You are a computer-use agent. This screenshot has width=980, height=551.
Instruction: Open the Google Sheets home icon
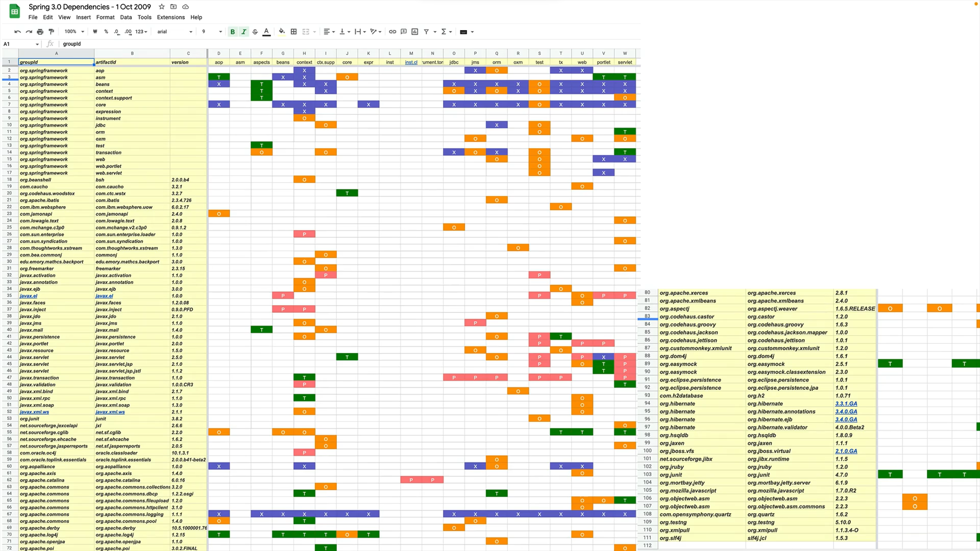click(x=15, y=11)
